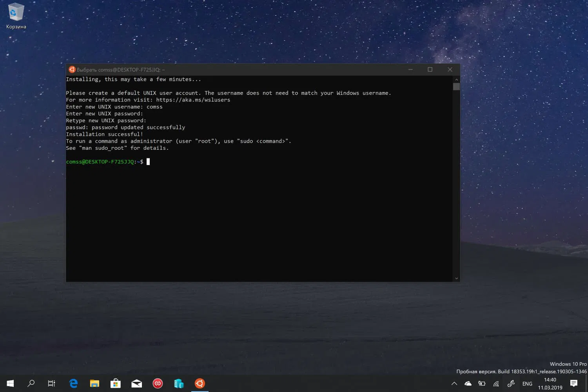Open Task View
This screenshot has width=588, height=392.
click(x=51, y=383)
